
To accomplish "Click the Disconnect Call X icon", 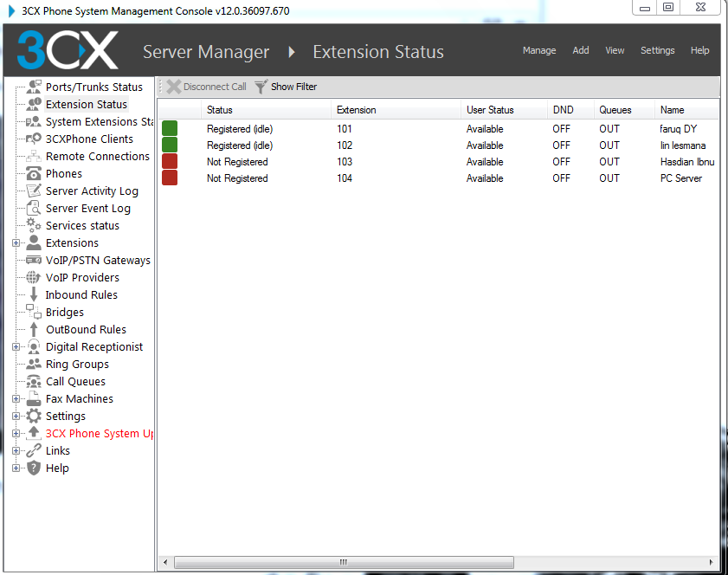I will pos(174,87).
